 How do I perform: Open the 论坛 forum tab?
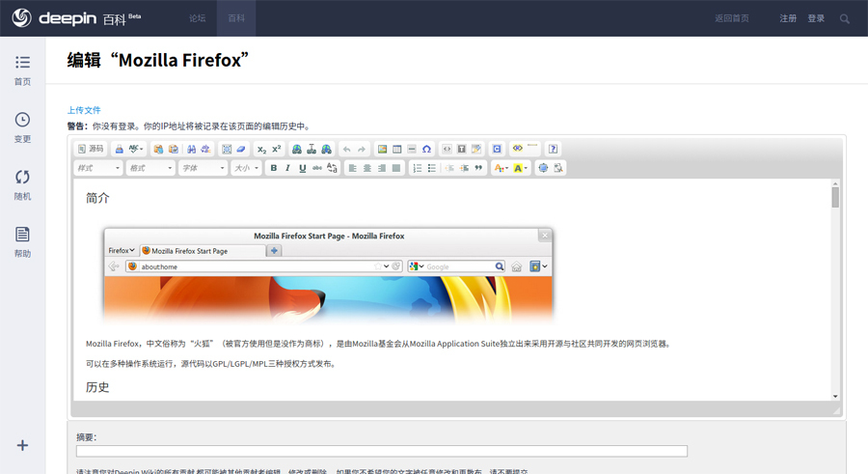[x=197, y=18]
